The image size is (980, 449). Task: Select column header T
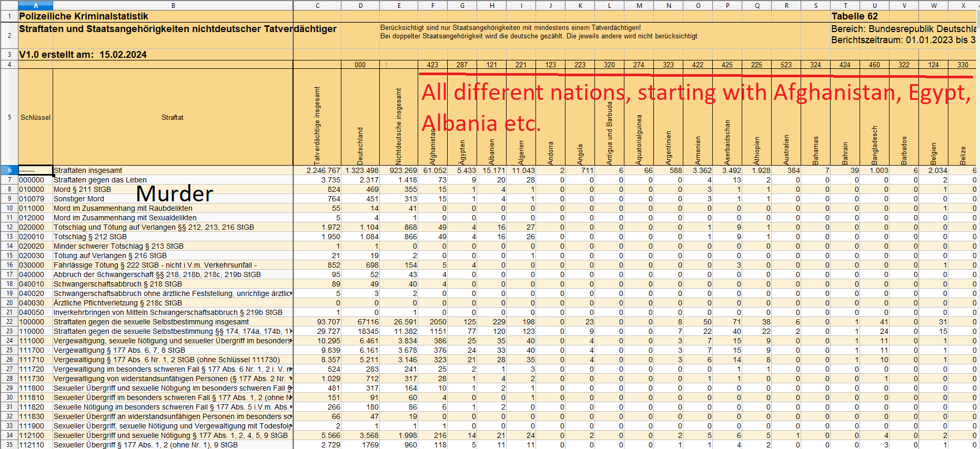[845, 5]
